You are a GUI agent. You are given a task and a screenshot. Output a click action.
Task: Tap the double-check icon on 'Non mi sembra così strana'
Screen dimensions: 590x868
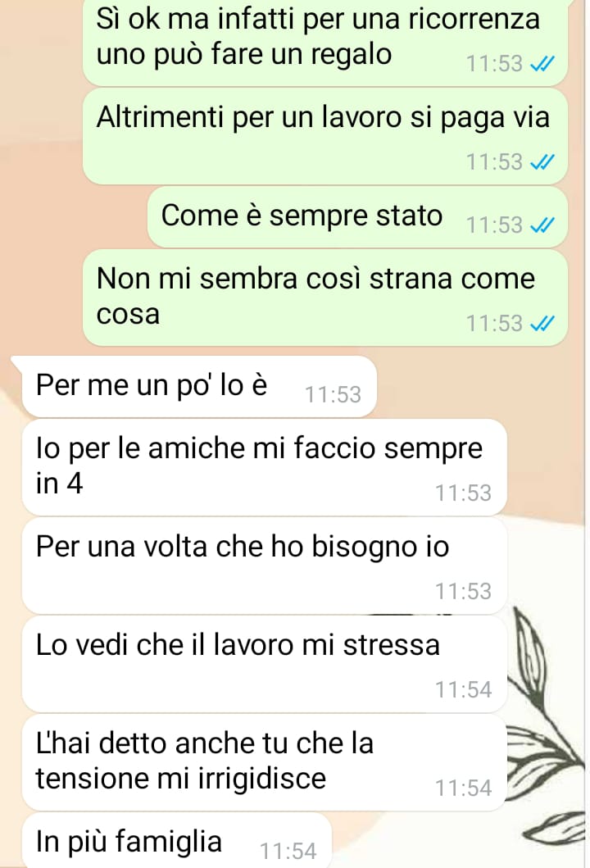coord(542,324)
